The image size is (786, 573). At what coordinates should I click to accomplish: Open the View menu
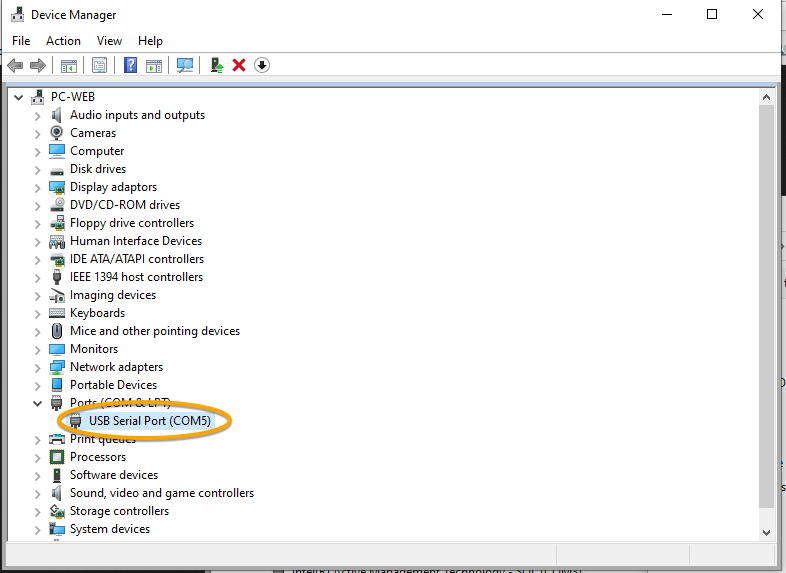click(109, 41)
